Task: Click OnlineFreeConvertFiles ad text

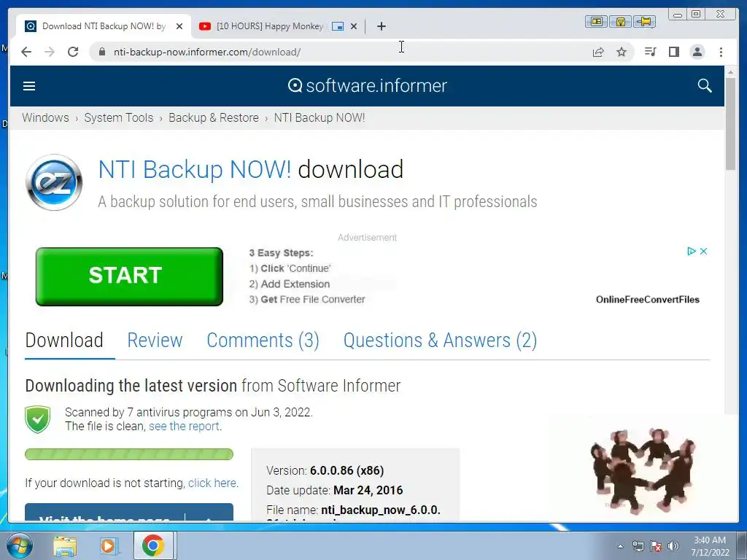Action: click(x=648, y=300)
